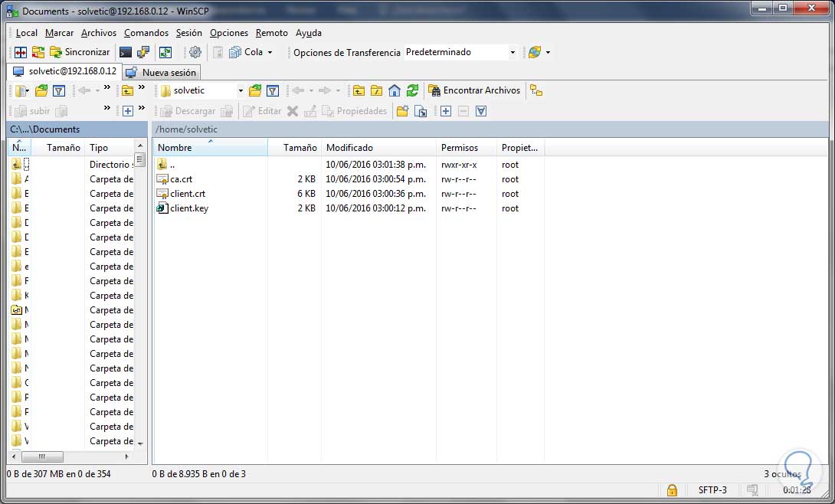
Task: Go to remote root directory icon
Action: click(x=376, y=91)
